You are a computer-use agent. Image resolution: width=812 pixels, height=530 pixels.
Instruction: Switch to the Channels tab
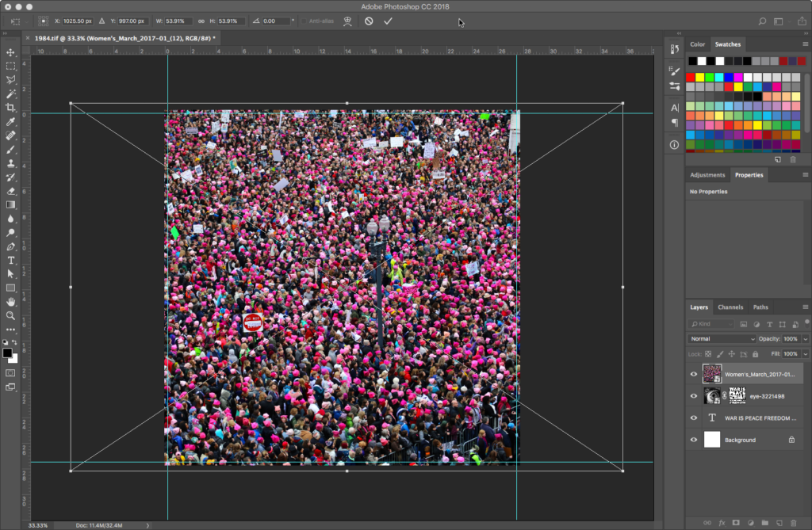coord(730,307)
